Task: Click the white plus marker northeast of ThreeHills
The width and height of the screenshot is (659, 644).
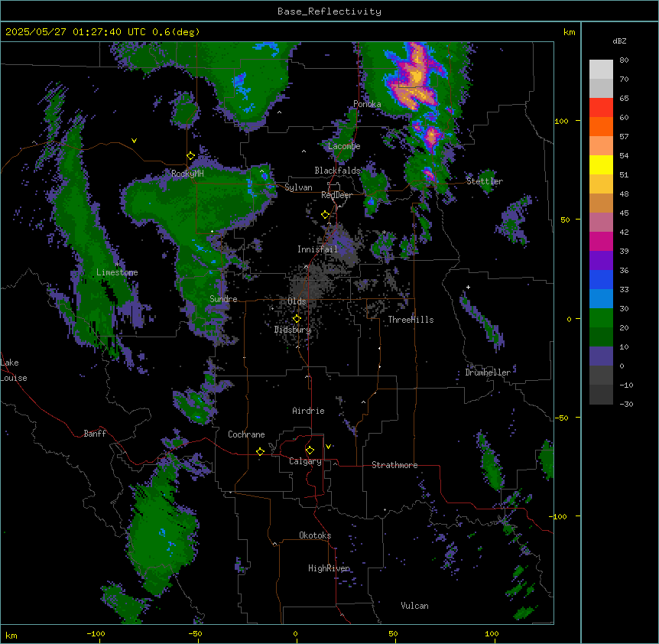Action: point(468,287)
